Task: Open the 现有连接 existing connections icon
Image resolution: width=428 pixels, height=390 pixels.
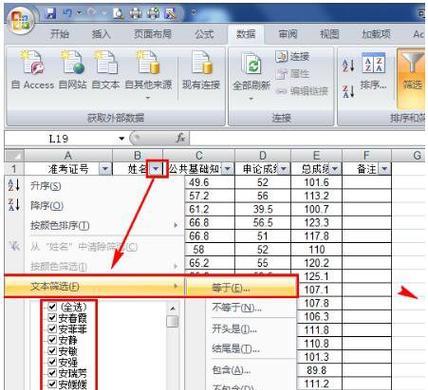Action: (201, 63)
